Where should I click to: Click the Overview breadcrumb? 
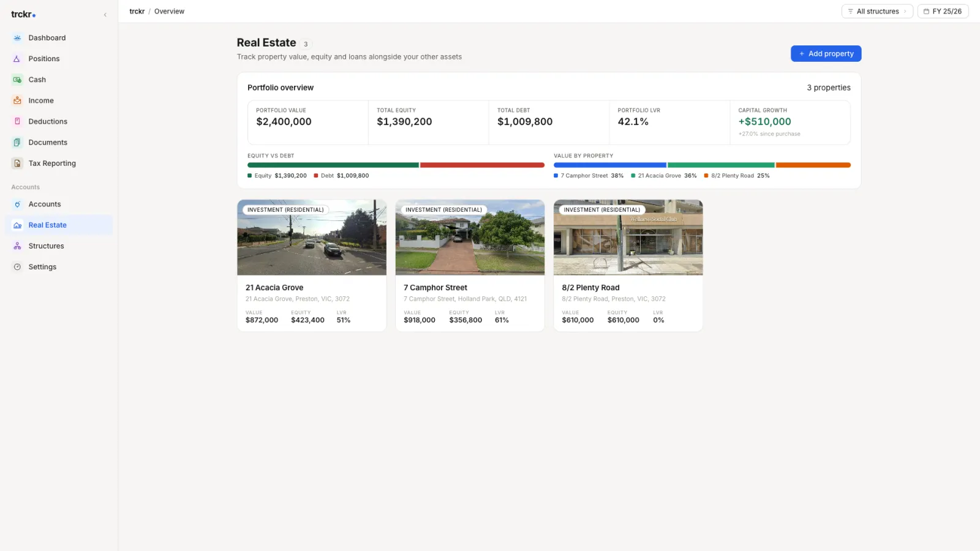click(169, 12)
